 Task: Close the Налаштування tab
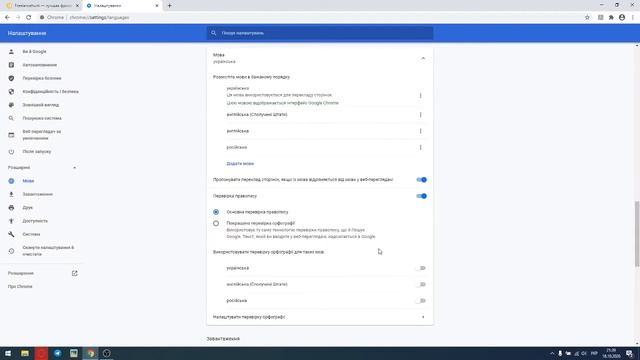tap(157, 6)
